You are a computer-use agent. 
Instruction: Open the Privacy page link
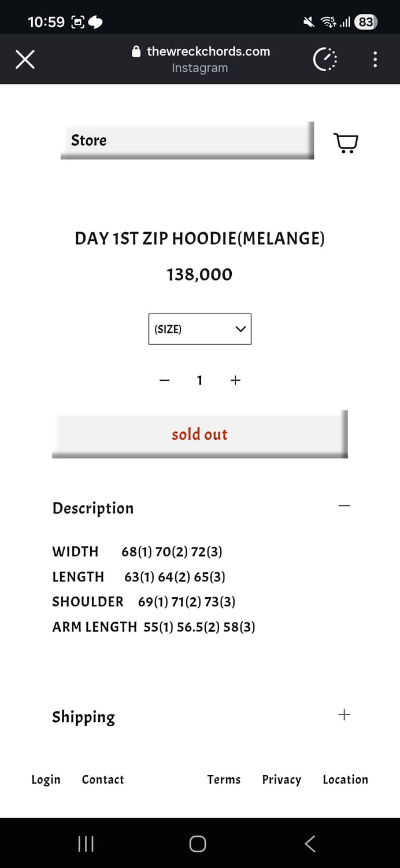click(282, 779)
